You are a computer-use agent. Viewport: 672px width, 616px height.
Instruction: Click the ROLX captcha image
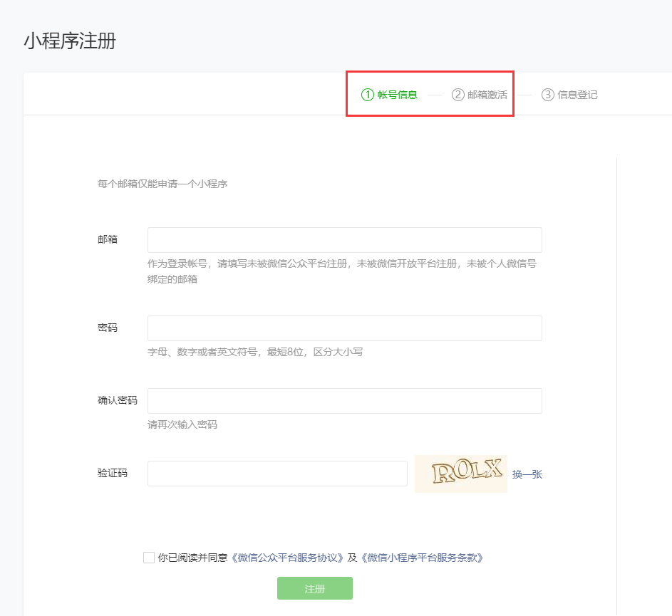pos(461,474)
